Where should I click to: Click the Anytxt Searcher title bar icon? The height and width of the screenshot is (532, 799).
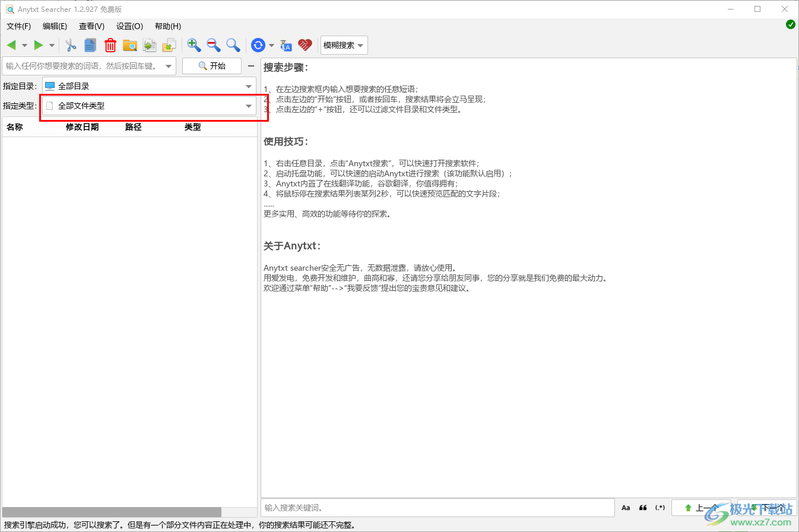[10, 9]
